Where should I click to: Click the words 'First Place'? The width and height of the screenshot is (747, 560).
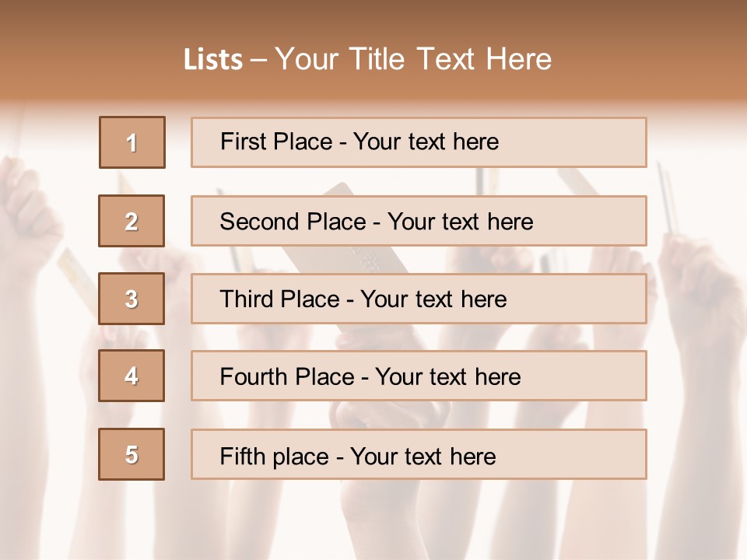pos(275,142)
